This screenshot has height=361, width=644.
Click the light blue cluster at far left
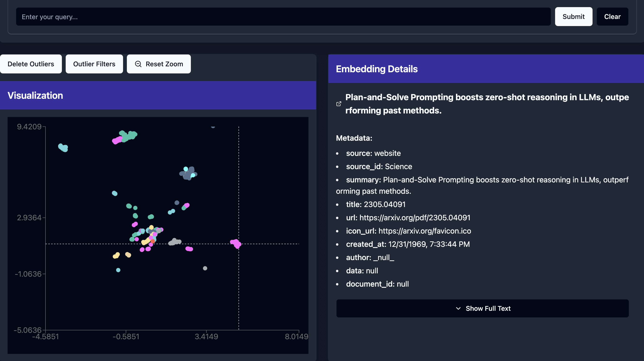(63, 147)
